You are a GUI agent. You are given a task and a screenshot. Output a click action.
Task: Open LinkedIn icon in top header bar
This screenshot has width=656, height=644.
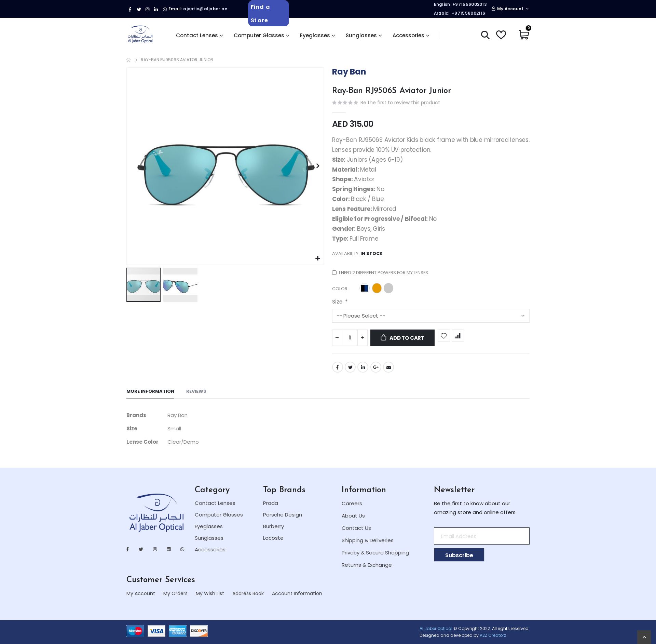click(x=156, y=9)
